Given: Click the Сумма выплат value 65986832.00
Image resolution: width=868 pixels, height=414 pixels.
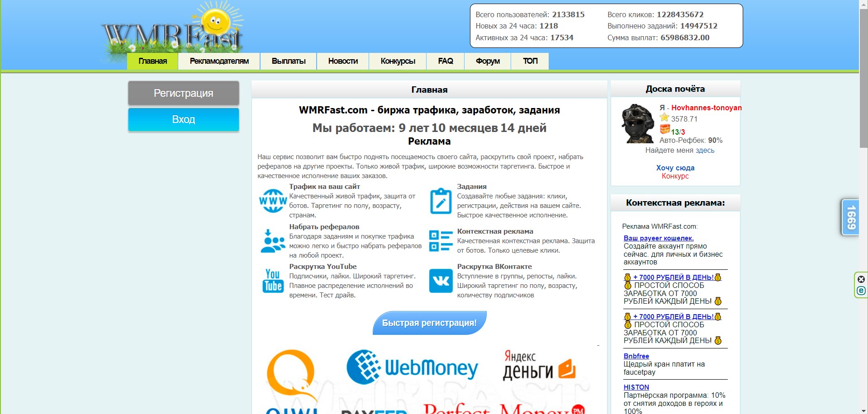Looking at the screenshot, I should pos(685,38).
